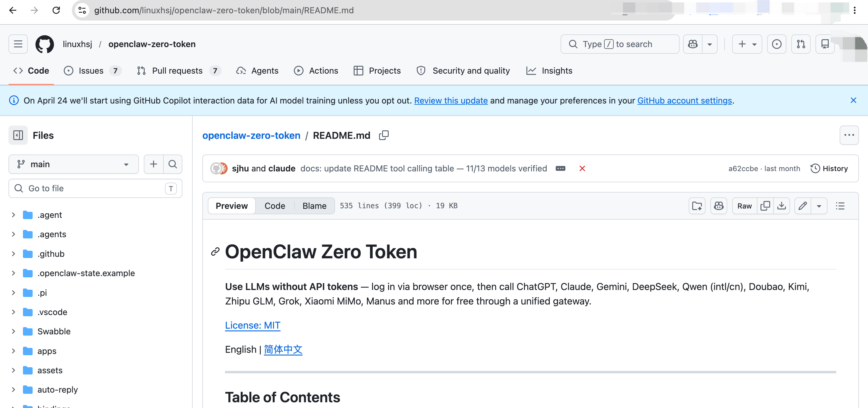Expand the commit message details
Image resolution: width=868 pixels, height=408 pixels.
pos(560,168)
